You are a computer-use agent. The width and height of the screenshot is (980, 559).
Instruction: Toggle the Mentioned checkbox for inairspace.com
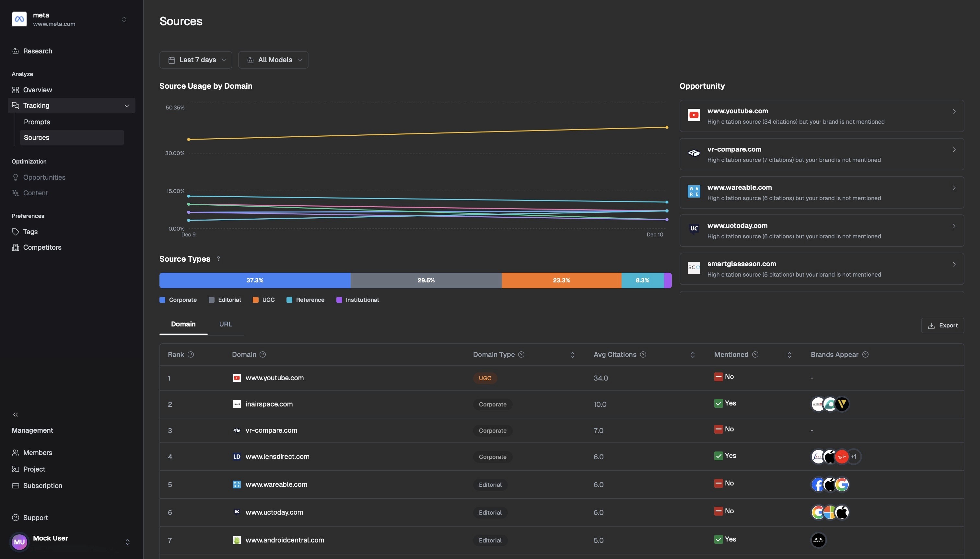pyautogui.click(x=719, y=404)
